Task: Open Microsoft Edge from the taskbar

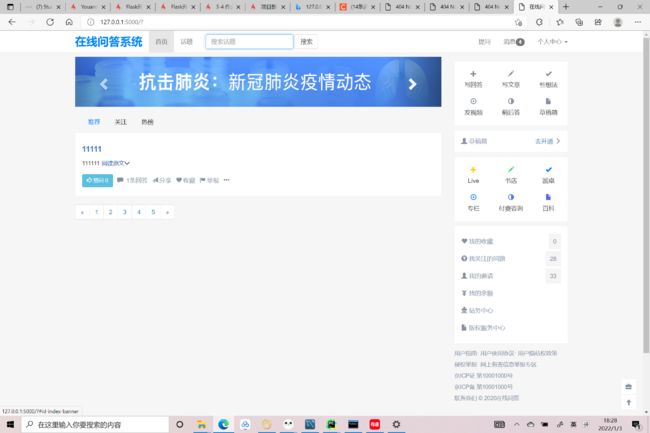Action: (x=223, y=424)
